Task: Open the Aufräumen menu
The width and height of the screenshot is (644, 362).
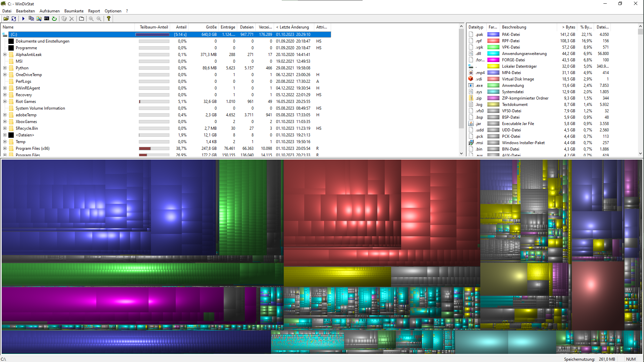Action: pos(49,11)
